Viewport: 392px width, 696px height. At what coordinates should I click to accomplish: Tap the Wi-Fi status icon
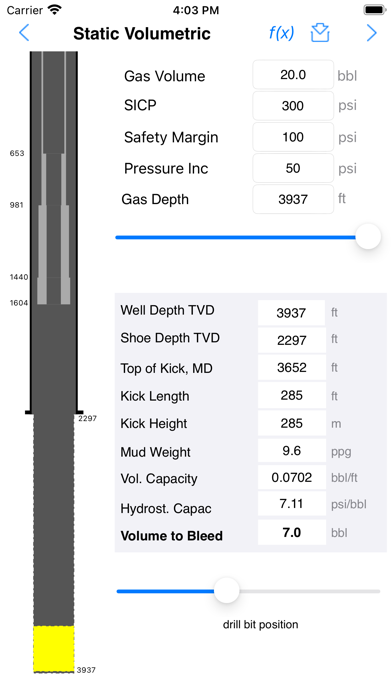55,10
